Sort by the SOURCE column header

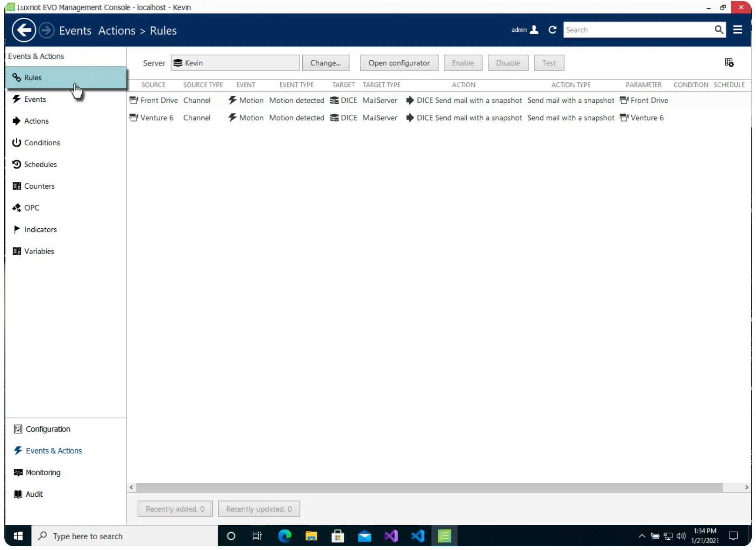153,85
